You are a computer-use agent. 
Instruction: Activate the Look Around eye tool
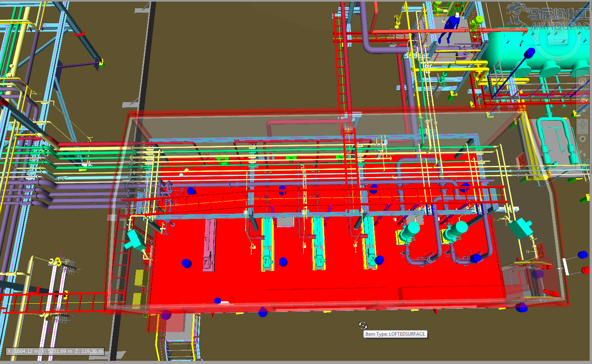[583, 139]
